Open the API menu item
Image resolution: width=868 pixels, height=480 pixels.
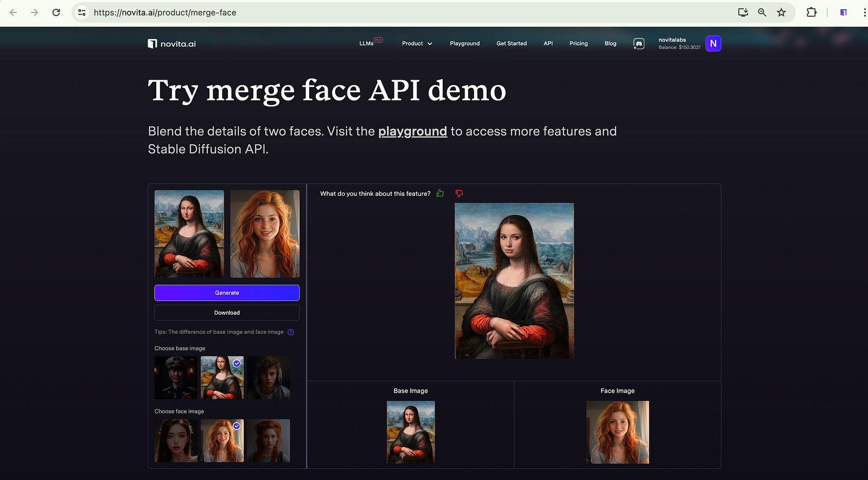coord(548,43)
